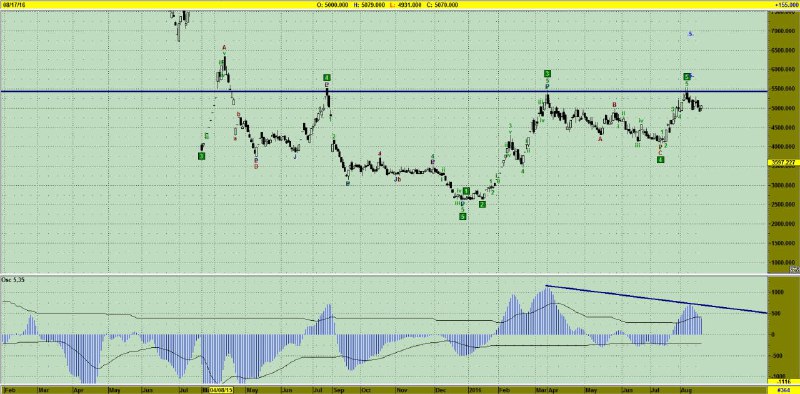Click the highlighted 04/08/15 date cursor label

[x=220, y=390]
